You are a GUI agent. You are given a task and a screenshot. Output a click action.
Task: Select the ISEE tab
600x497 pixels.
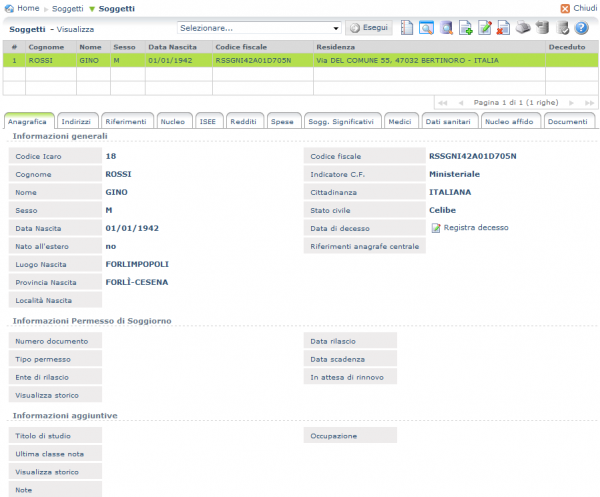click(207, 122)
